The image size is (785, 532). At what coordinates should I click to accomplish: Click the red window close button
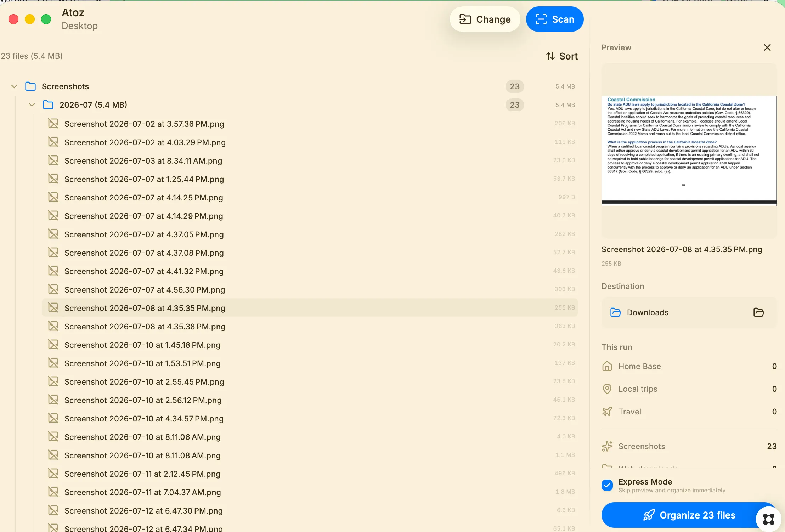13,19
